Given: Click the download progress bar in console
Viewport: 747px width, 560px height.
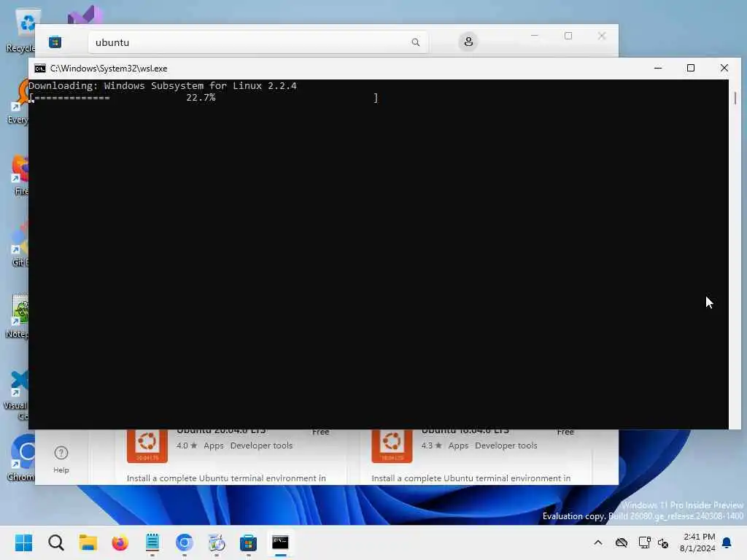Looking at the screenshot, I should click(204, 98).
